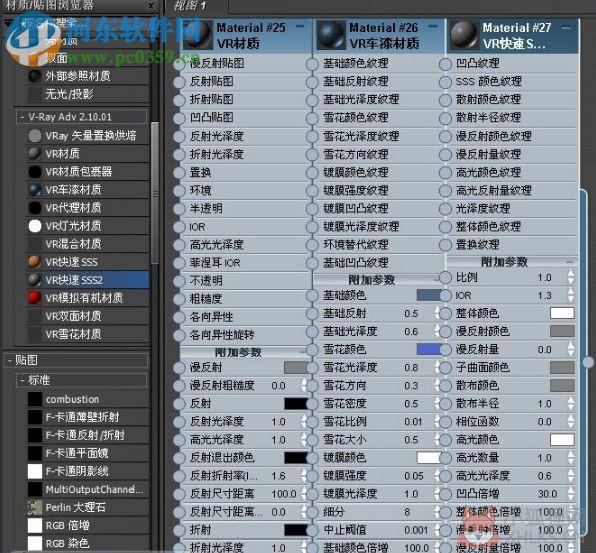Click input socket of 漫反射贴图
This screenshot has width=596, height=553.
pyautogui.click(x=179, y=64)
